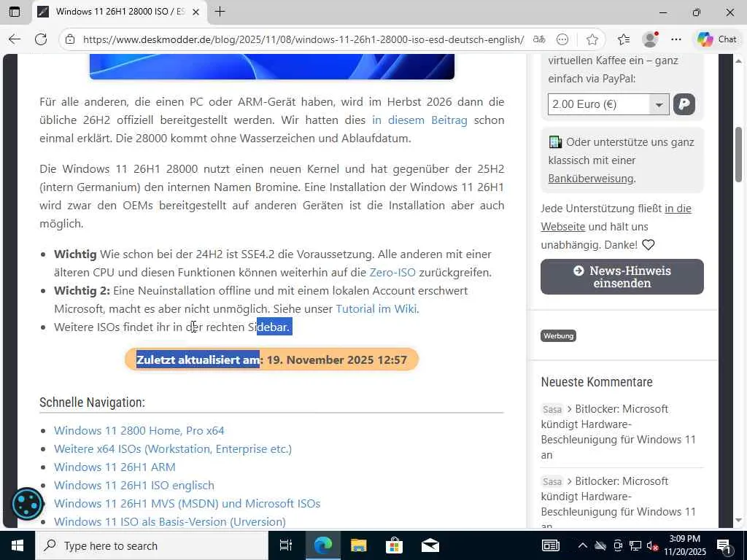Add page to favorites star icon

592,39
